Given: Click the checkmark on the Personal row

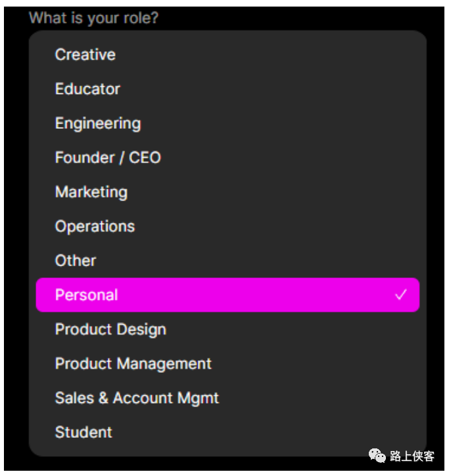Looking at the screenshot, I should point(401,295).
